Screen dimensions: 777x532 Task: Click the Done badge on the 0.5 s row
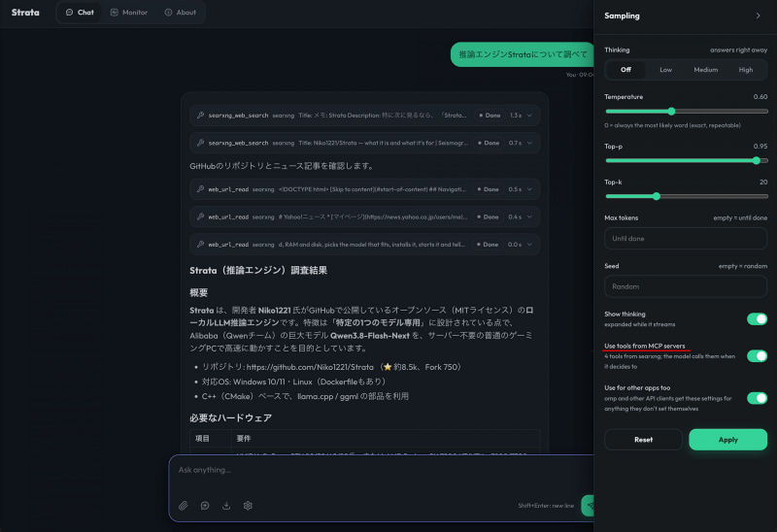(489, 189)
